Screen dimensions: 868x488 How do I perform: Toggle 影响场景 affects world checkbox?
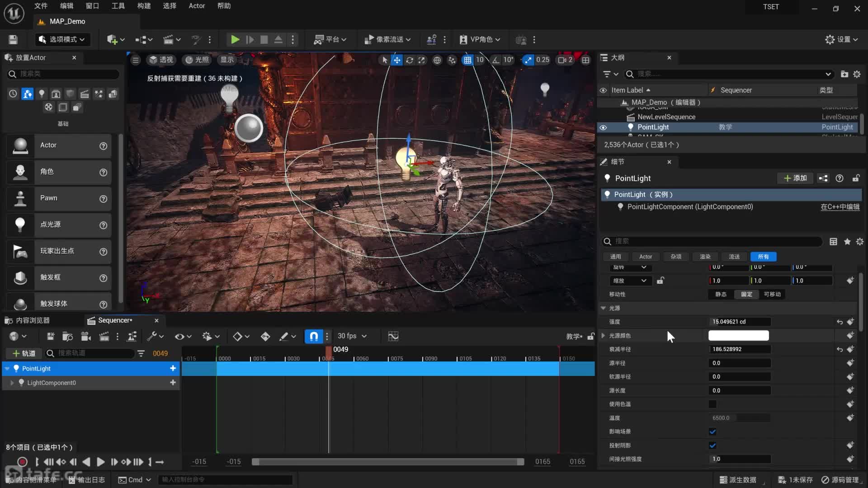click(x=712, y=432)
